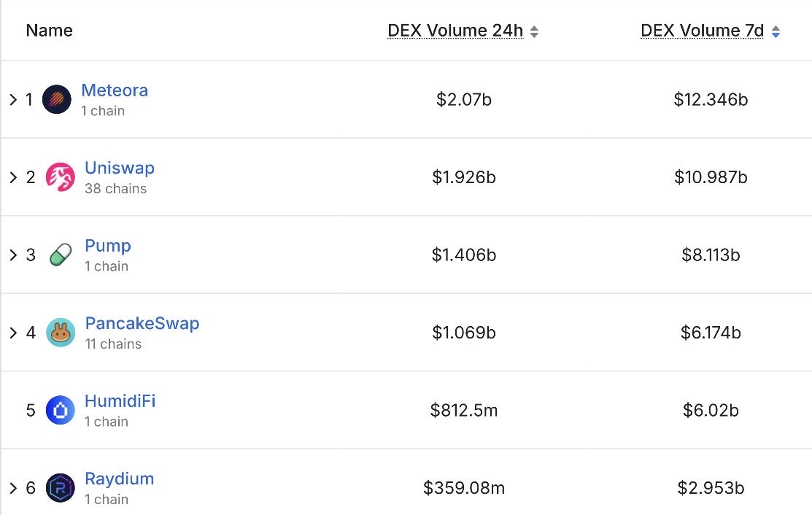Viewport: 812px width, 515px height.
Task: Click the HumidiFi blue logo
Action: click(61, 410)
